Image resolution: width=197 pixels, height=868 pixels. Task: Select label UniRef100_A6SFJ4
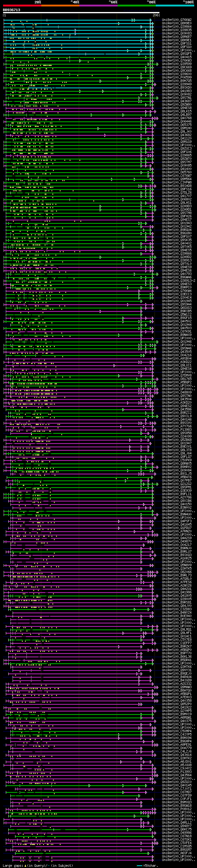point(177,853)
